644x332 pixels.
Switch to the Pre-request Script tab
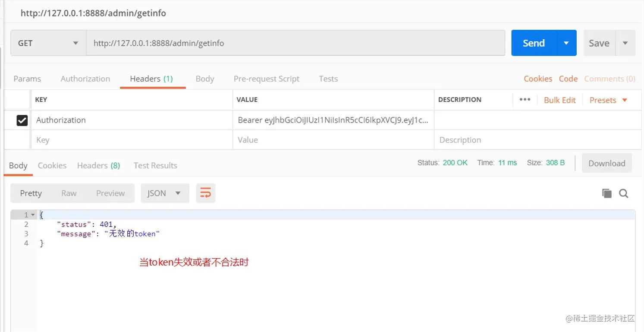[x=266, y=79]
